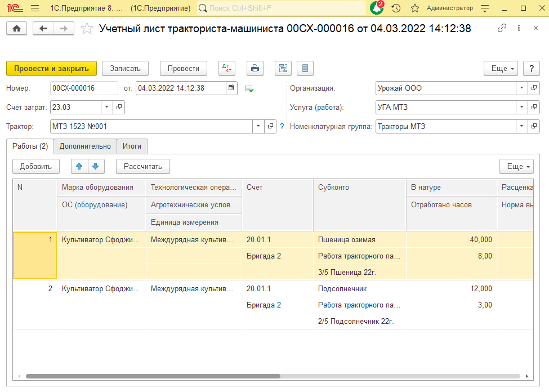549x392 pixels.
Task: Show accounting entries Дт/Кт icon
Action: 227,68
